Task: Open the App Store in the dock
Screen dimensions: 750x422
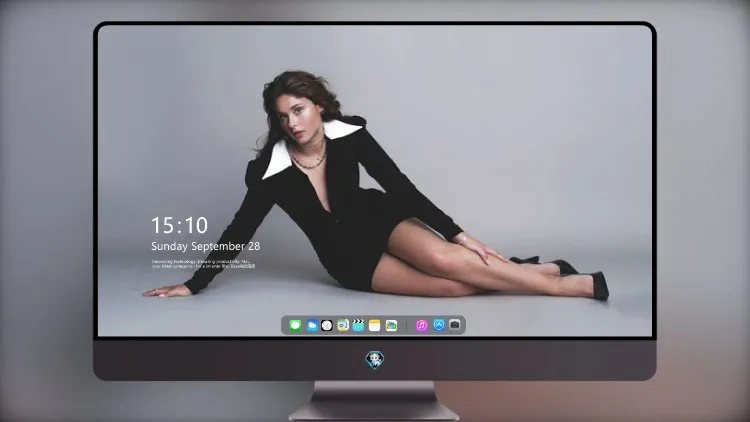Action: click(439, 325)
